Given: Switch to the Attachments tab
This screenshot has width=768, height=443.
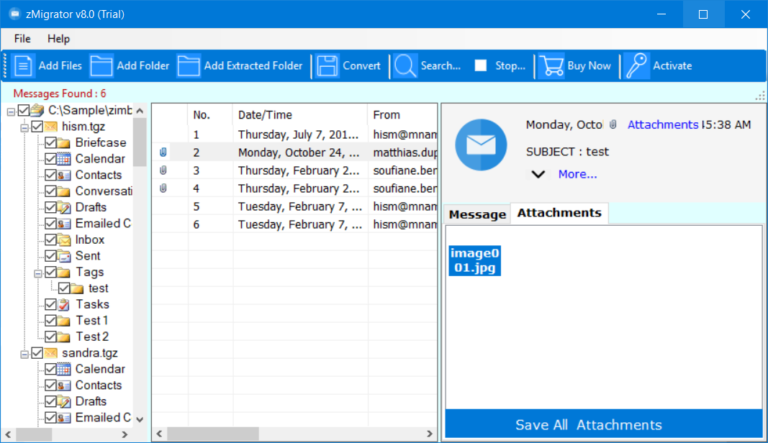Looking at the screenshot, I should click(x=559, y=213).
